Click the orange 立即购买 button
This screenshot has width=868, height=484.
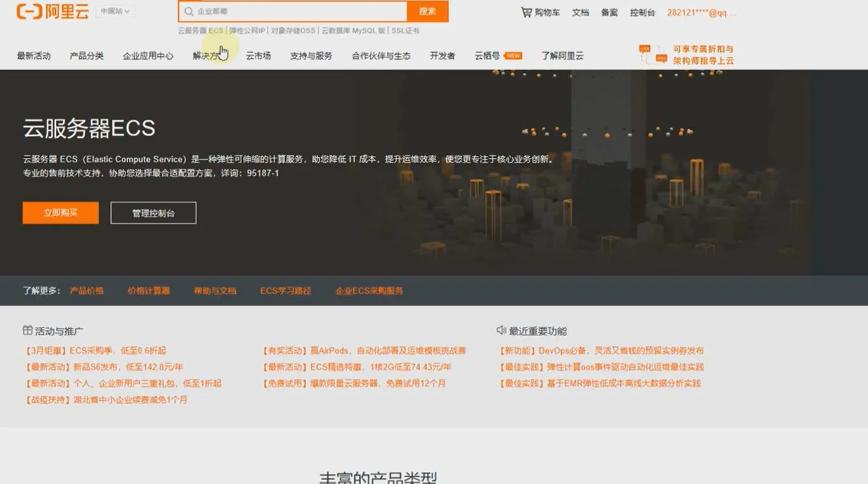(x=61, y=213)
